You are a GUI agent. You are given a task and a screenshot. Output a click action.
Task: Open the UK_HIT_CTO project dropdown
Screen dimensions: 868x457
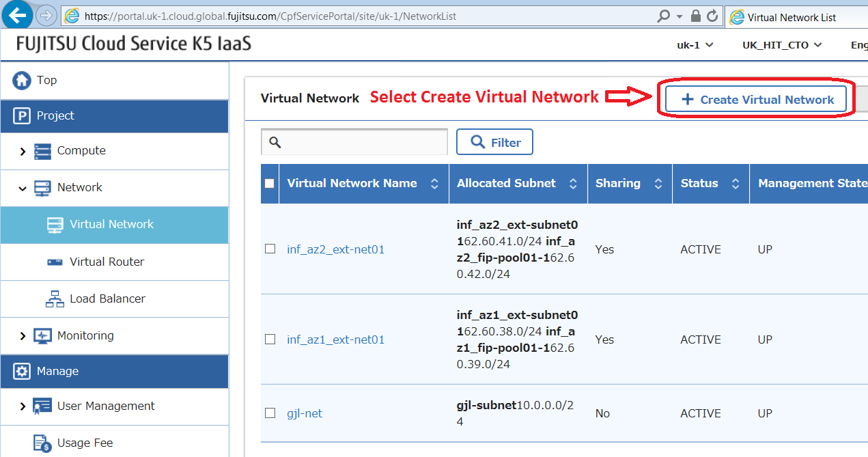[x=782, y=45]
